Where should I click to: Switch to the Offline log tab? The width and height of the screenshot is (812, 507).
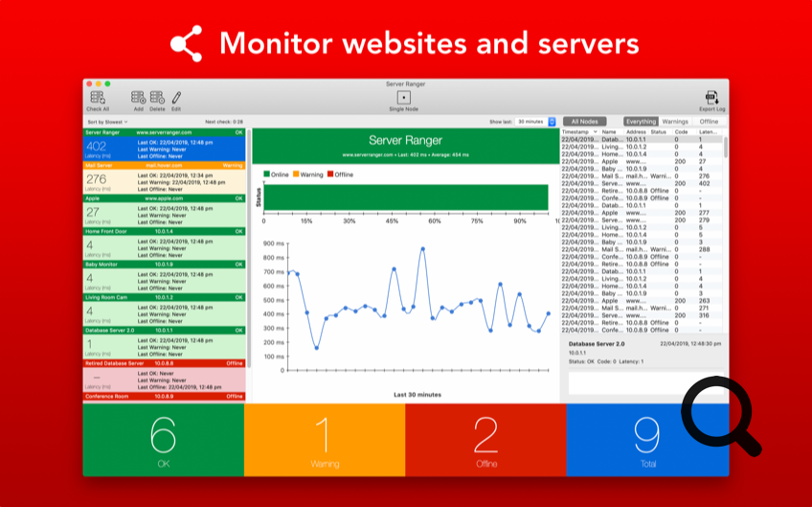[x=709, y=122]
